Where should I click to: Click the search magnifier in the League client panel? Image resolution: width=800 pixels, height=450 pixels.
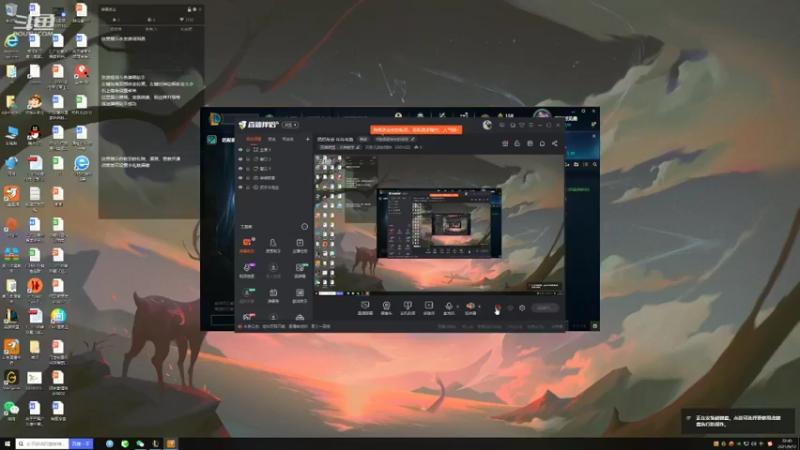(595, 164)
